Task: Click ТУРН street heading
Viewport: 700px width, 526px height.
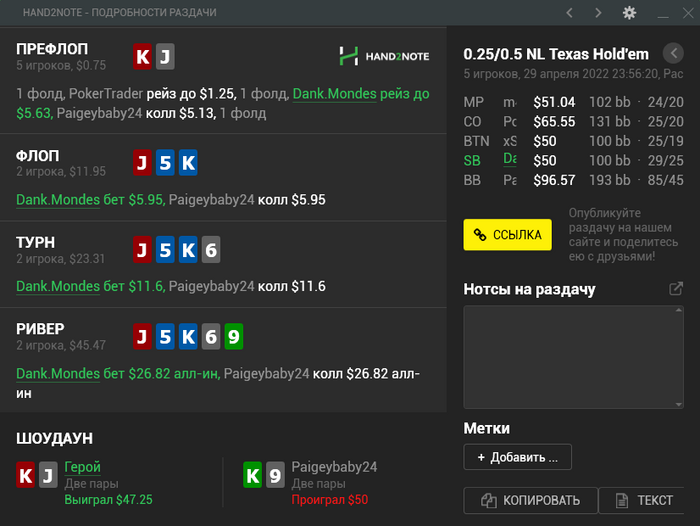Action: click(x=36, y=242)
